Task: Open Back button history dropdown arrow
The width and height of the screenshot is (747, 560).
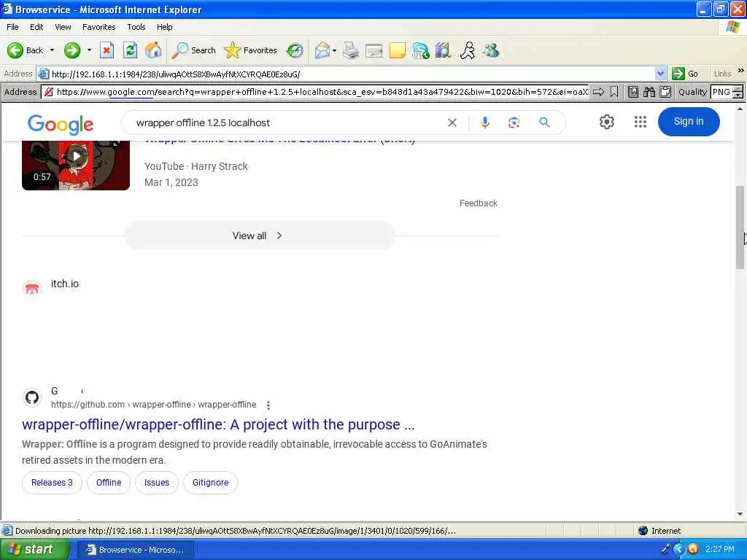Action: pyautogui.click(x=52, y=50)
